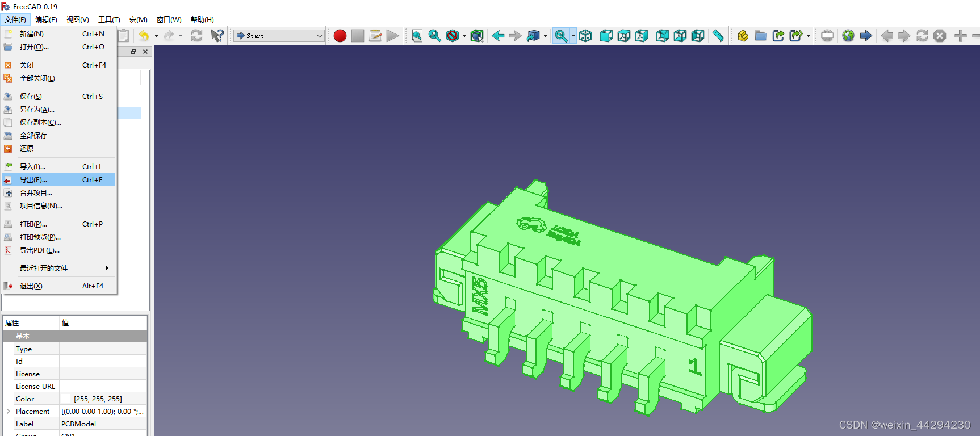Screen dimensions: 980x436
Task: Set left view with the cube icon
Action: tap(698, 36)
